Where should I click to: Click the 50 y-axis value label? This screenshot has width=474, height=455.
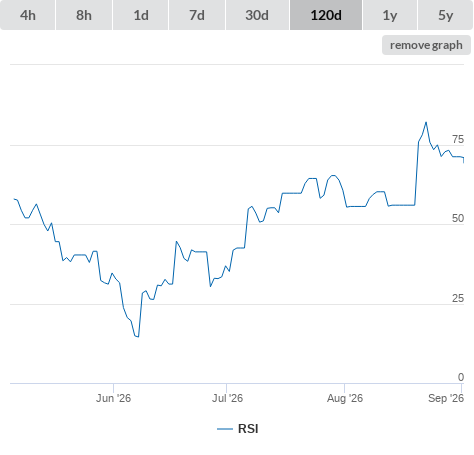pos(458,218)
